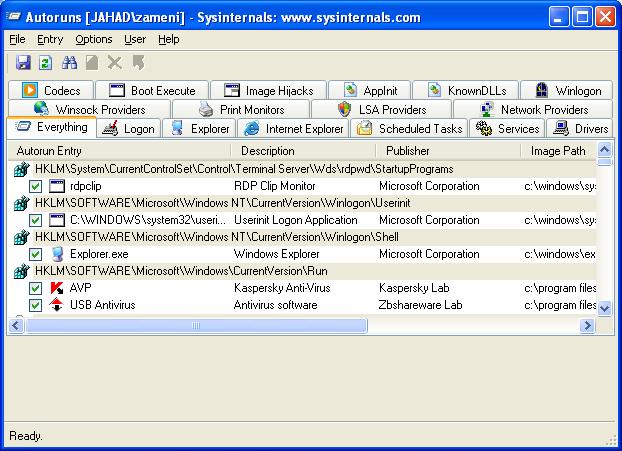Viewport: 622px width, 451px height.
Task: Click the USB Antivirus entry icon
Action: pos(57,305)
